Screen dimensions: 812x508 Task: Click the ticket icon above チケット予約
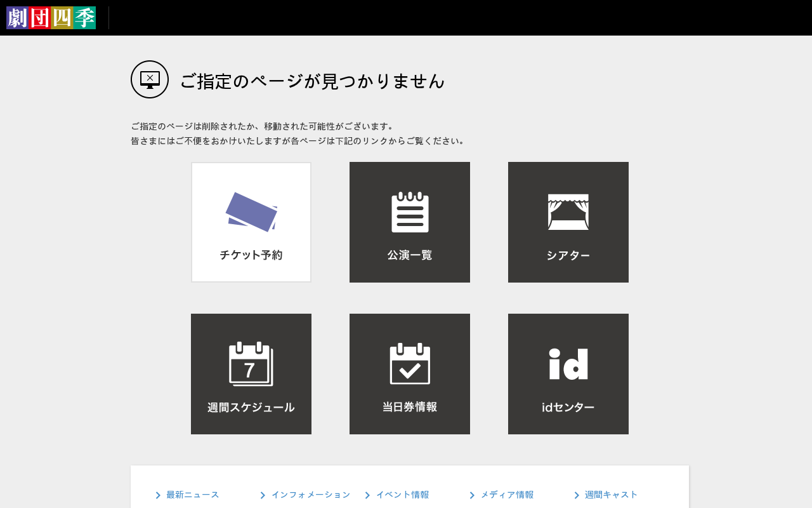[x=251, y=211]
